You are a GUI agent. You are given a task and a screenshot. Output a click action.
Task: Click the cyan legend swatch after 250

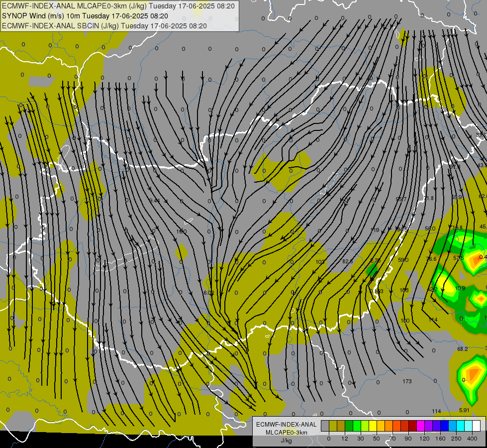coord(460,426)
